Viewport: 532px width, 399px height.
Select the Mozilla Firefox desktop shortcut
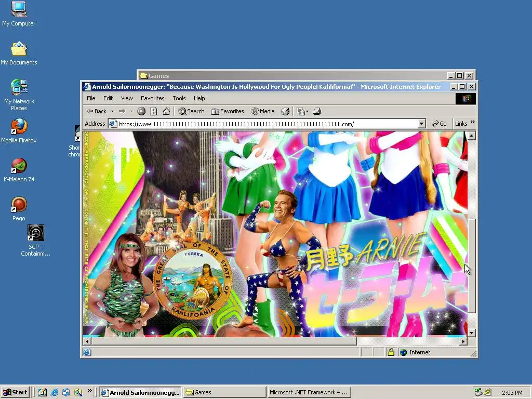pos(19,131)
